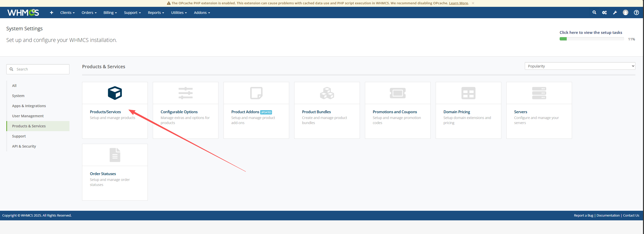Click the Product Bundles boxes icon
The height and width of the screenshot is (234, 644).
coord(327,93)
